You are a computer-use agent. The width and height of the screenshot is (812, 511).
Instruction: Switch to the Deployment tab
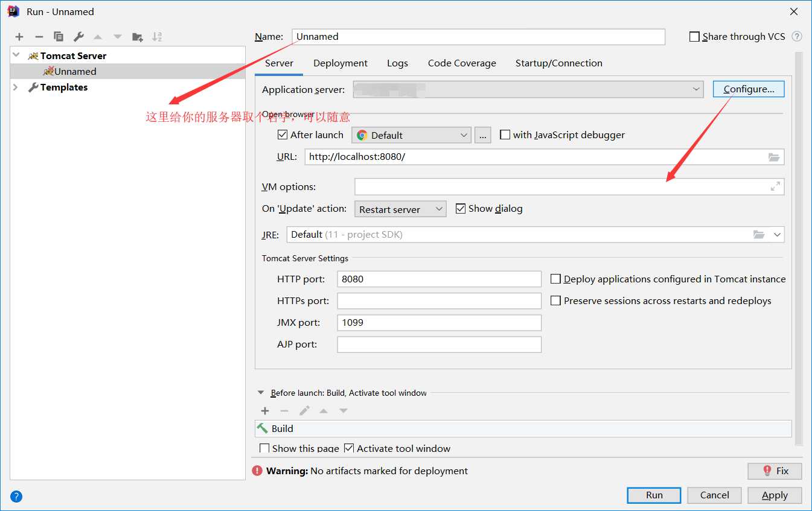tap(340, 63)
